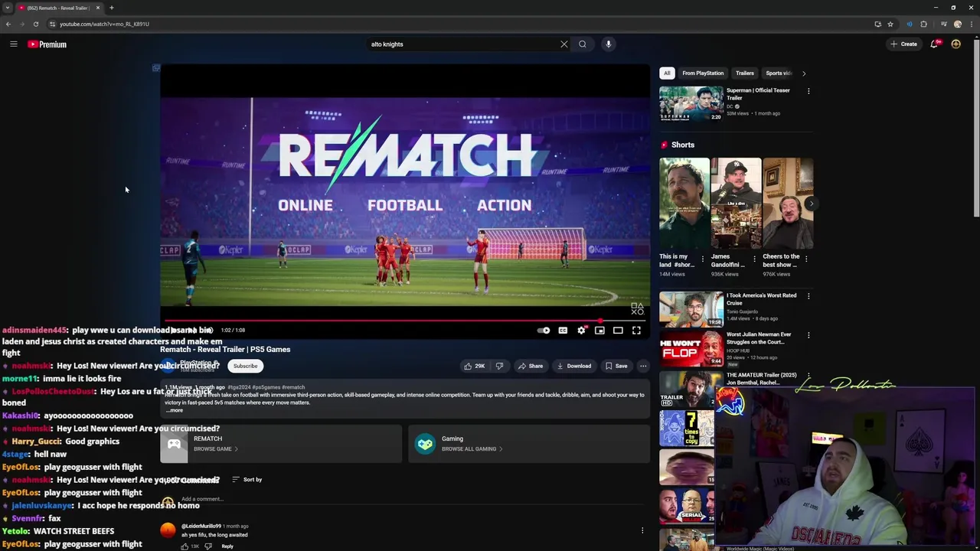The width and height of the screenshot is (980, 551).
Task: Reply to the LeiderMurillo99 comment
Action: tap(227, 546)
